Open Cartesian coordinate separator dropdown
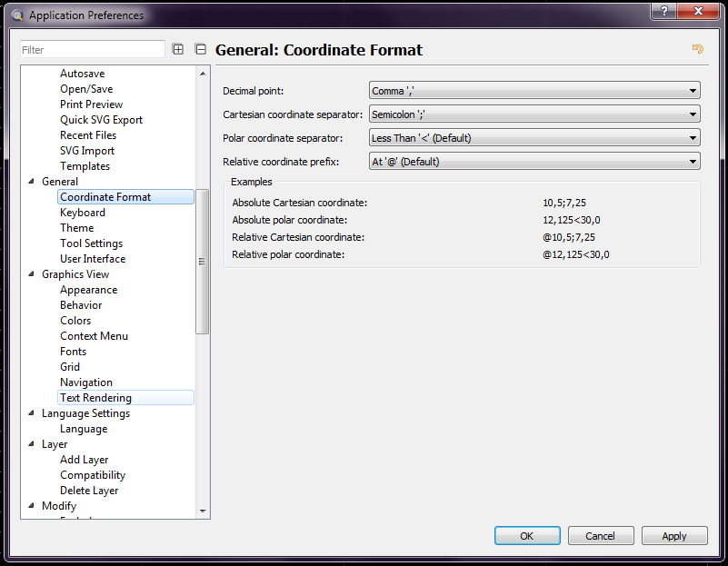The image size is (728, 566). click(x=534, y=114)
